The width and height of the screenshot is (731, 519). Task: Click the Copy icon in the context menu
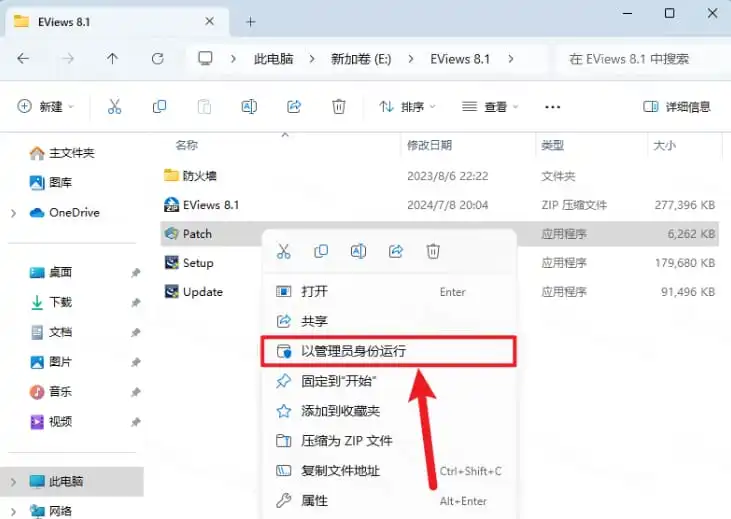click(321, 251)
